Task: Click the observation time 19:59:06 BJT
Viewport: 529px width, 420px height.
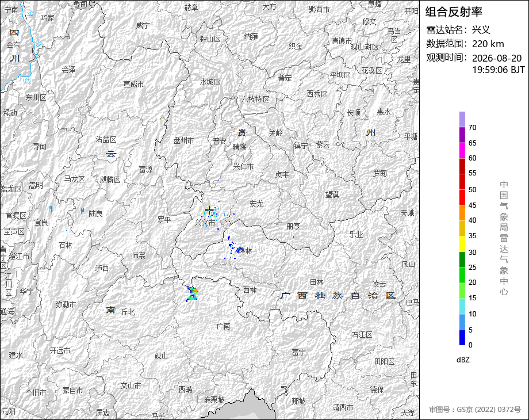Action: point(499,70)
